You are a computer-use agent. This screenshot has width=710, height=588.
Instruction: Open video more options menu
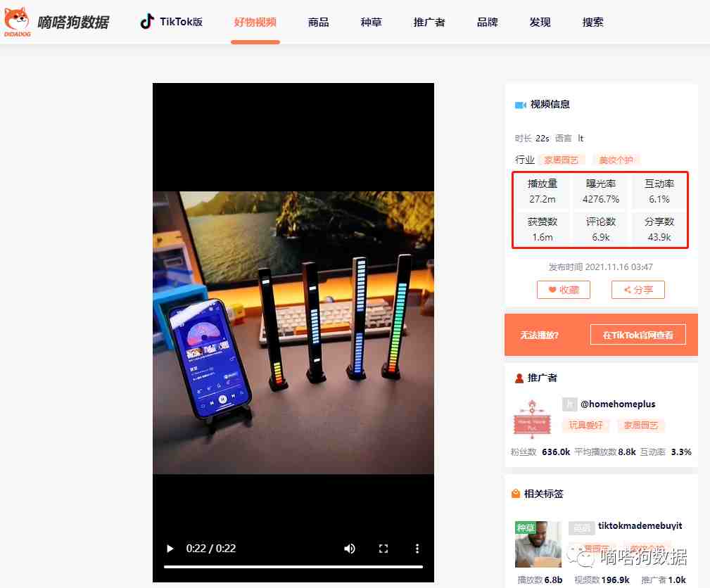pos(417,549)
